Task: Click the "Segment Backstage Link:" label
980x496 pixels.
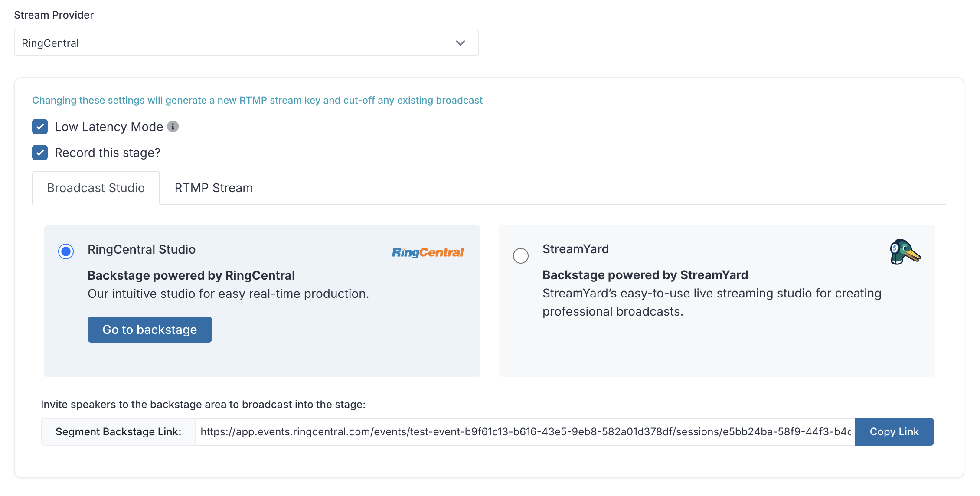Action: 118,432
